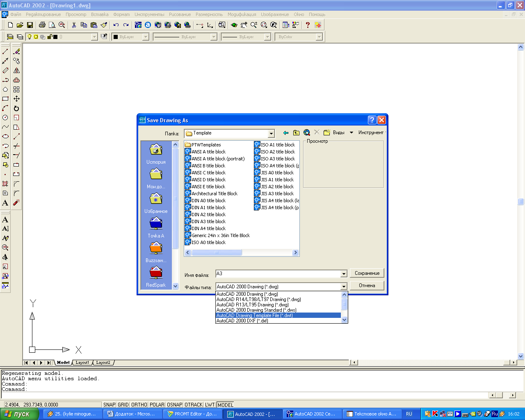This screenshot has height=420, width=525.
Task: Select the Multiline Text tool
Action: 5,203
